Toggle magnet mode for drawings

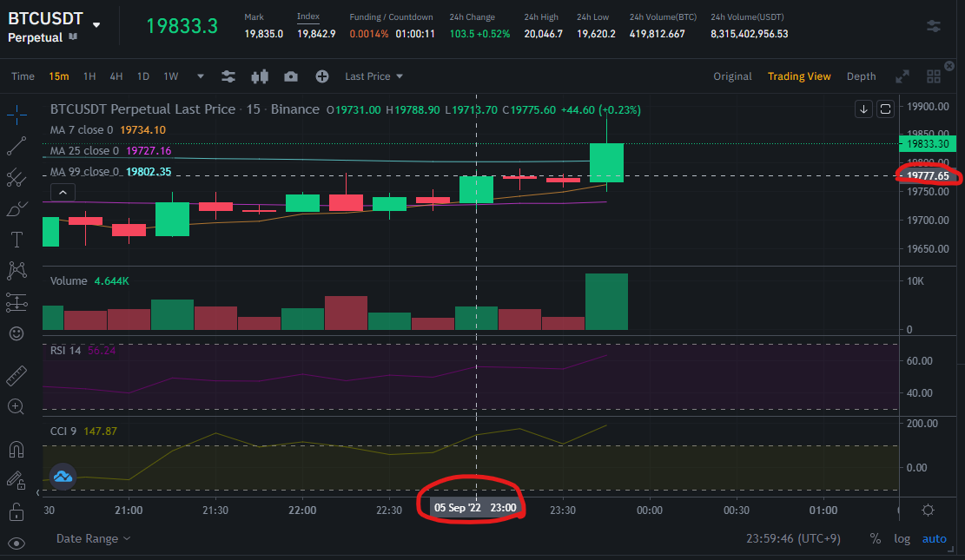click(x=17, y=449)
